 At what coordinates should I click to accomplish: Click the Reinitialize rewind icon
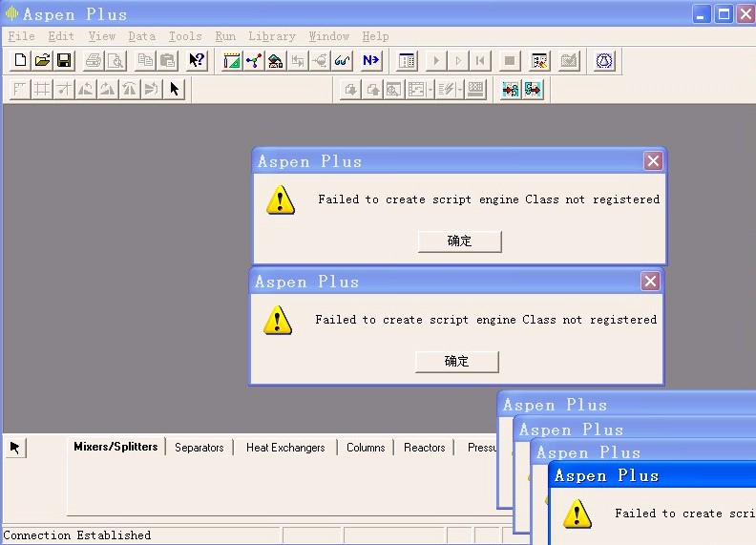480,61
